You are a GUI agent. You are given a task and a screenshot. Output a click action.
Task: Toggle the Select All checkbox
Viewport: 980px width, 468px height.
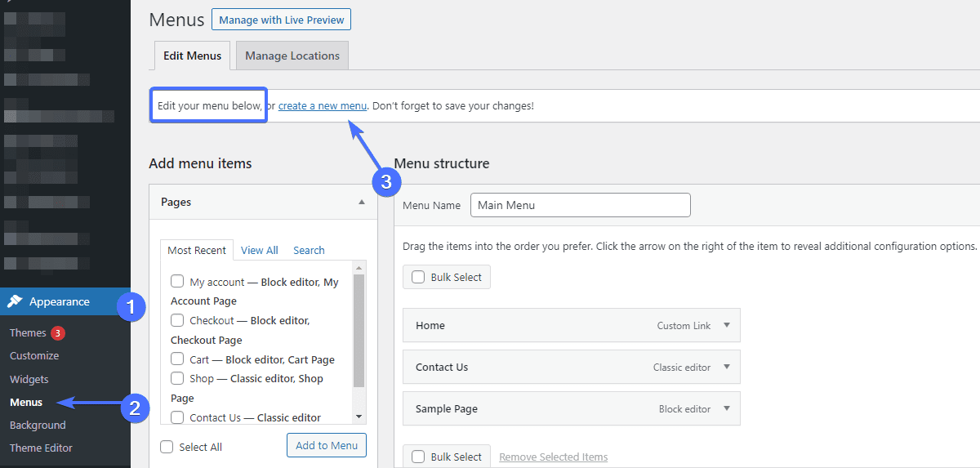(167, 447)
